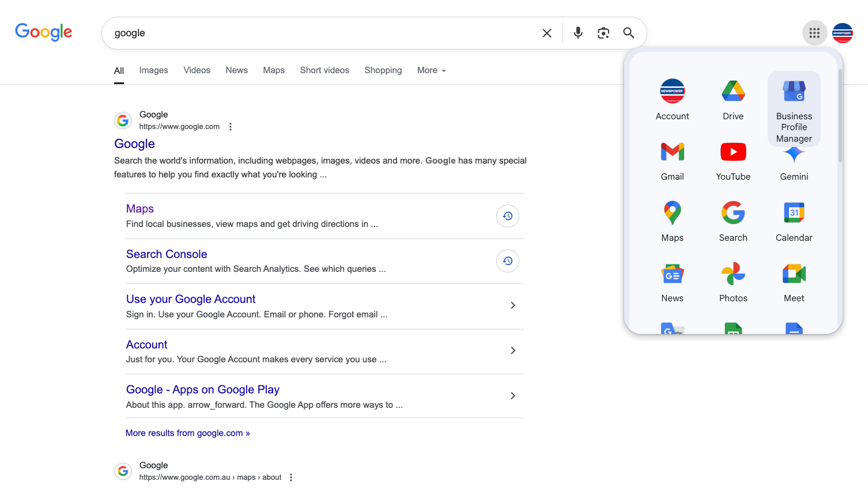The height and width of the screenshot is (489, 868).
Task: Expand the Use your Google Account result
Action: tap(513, 305)
